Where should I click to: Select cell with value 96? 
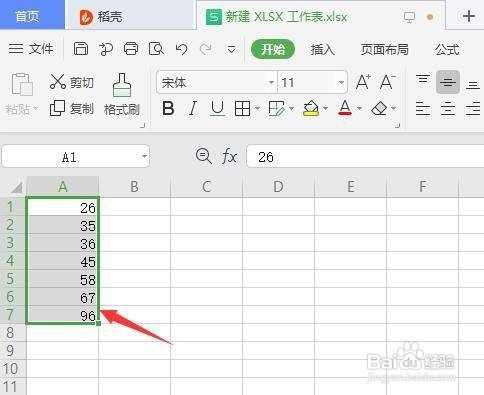(x=63, y=314)
